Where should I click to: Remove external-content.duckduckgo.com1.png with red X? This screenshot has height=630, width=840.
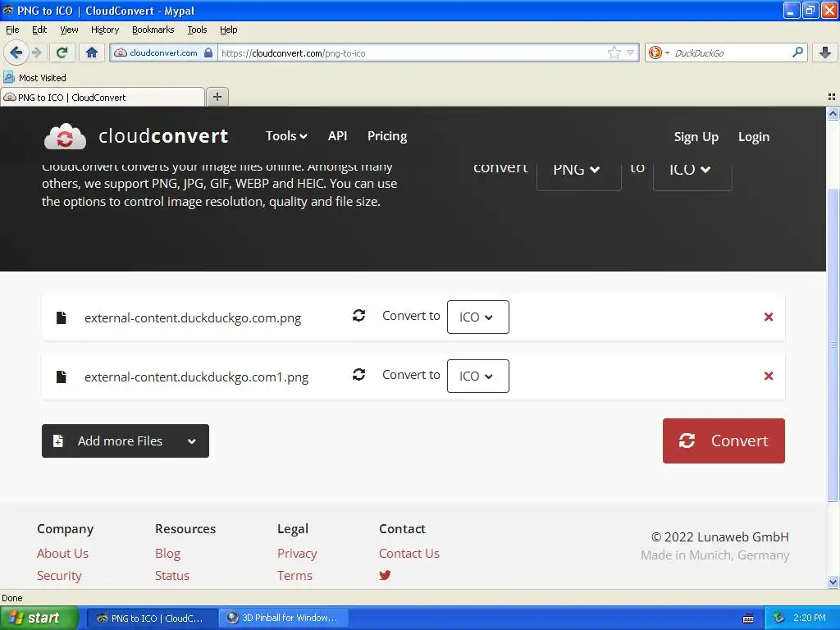(x=768, y=376)
